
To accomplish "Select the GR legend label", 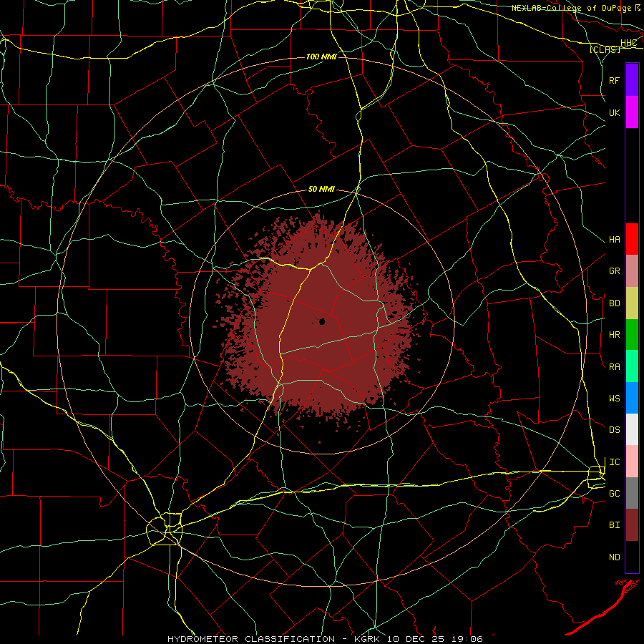I will [615, 271].
